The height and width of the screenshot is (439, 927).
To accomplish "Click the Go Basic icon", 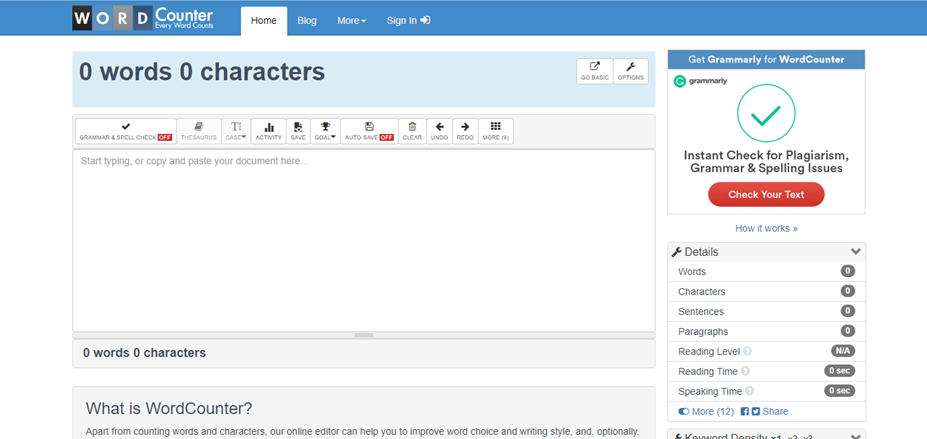I will (594, 71).
